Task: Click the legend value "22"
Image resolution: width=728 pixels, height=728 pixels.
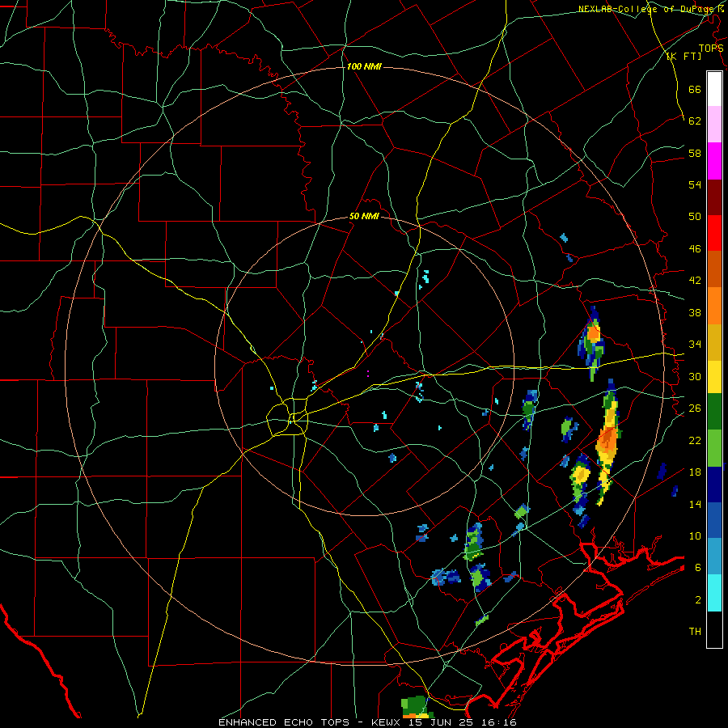Action: [x=695, y=440]
